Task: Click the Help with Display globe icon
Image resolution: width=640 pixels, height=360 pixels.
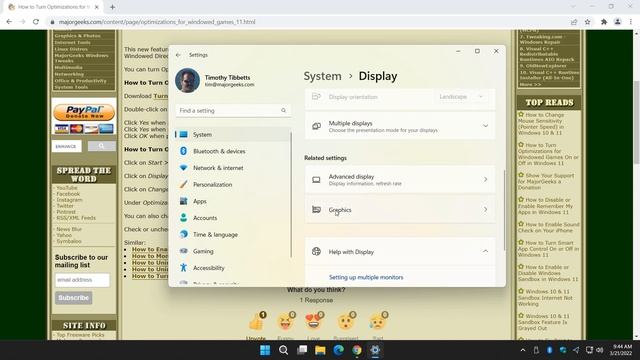Action: click(316, 251)
